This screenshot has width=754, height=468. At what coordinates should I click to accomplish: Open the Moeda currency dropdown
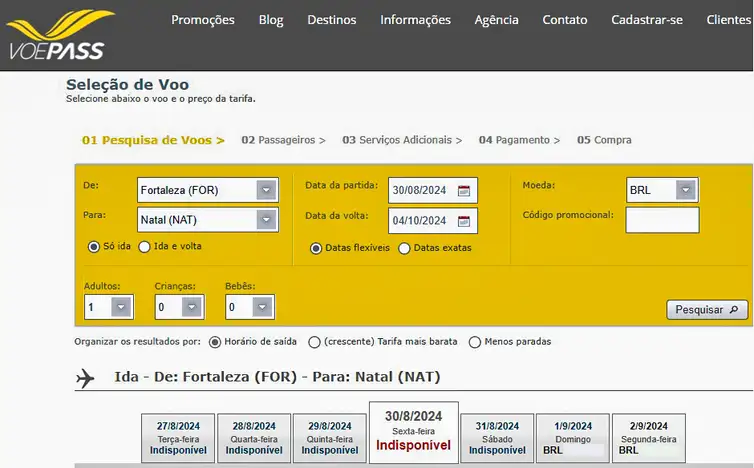coord(685,190)
